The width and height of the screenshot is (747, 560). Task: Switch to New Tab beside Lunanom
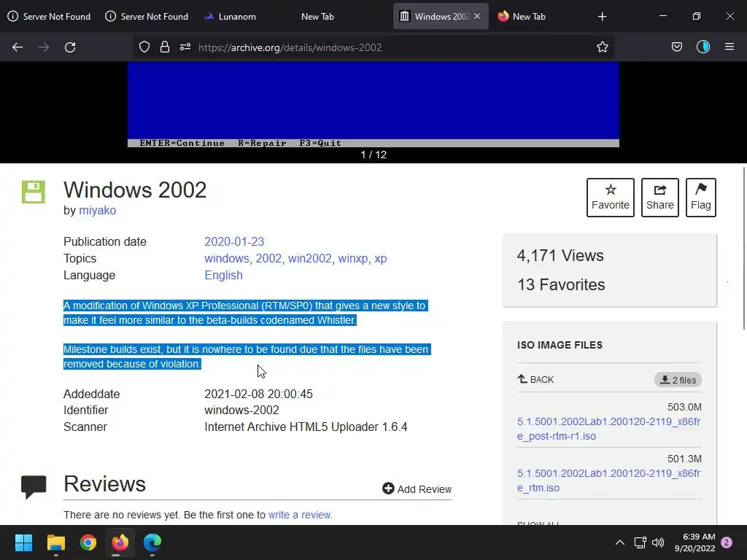point(318,16)
